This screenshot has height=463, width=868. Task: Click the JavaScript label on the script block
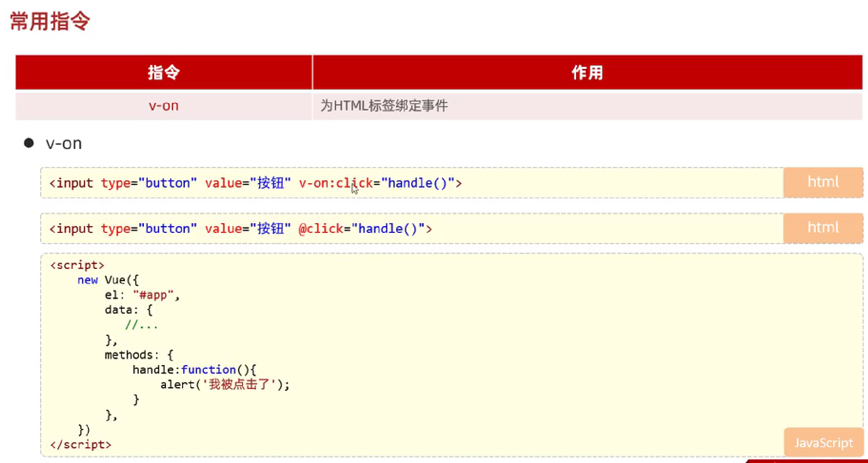point(823,443)
